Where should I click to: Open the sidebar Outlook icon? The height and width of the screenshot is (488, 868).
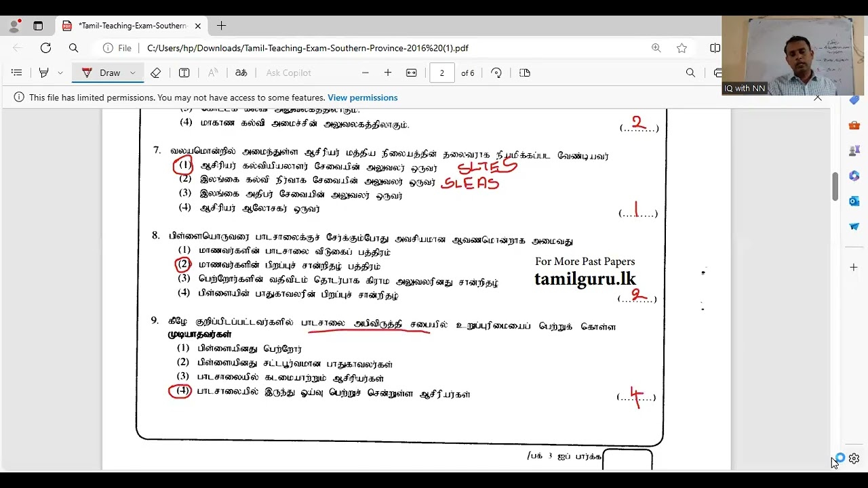point(854,201)
